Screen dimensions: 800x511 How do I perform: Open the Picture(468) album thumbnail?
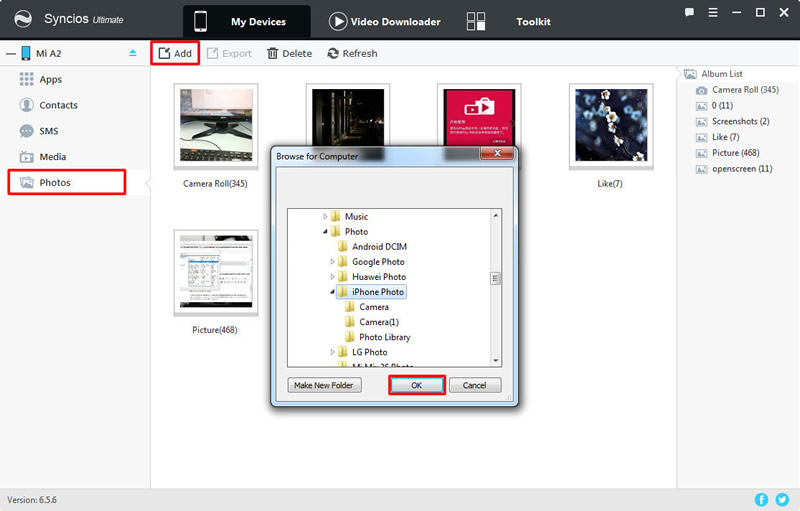point(216,272)
